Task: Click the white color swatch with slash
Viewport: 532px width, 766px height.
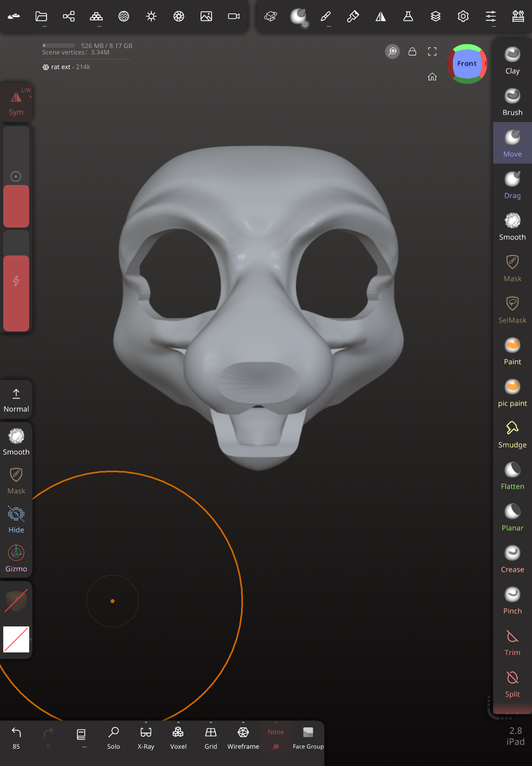Action: point(16,639)
